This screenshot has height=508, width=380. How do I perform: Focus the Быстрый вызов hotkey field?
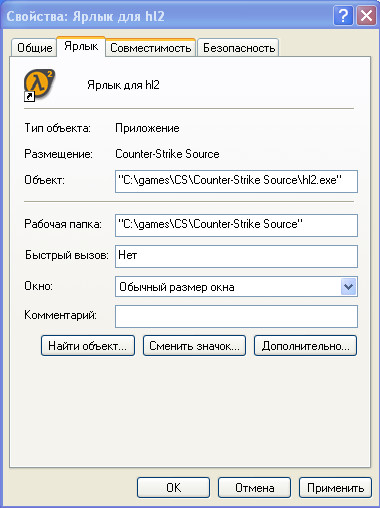tap(236, 256)
